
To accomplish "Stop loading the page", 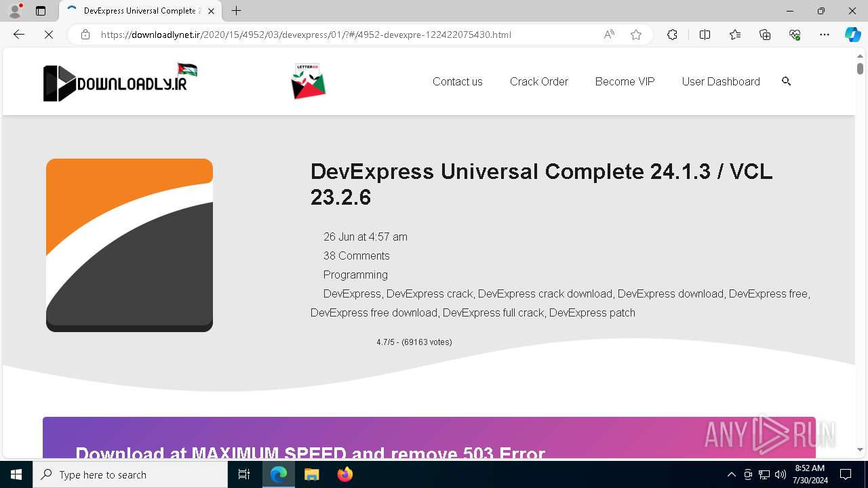I will tap(49, 35).
